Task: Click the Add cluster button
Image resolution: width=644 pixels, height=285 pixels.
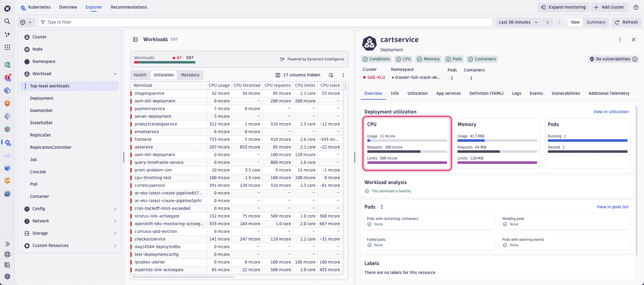Action: pyautogui.click(x=609, y=7)
